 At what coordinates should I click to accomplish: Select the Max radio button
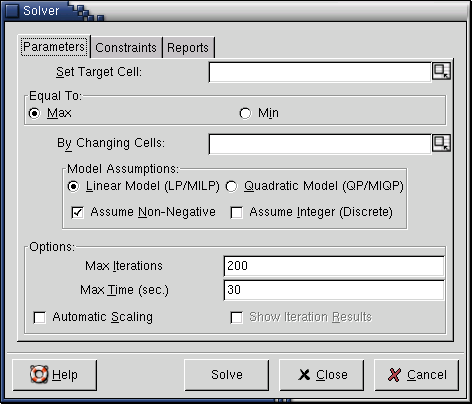click(x=34, y=113)
